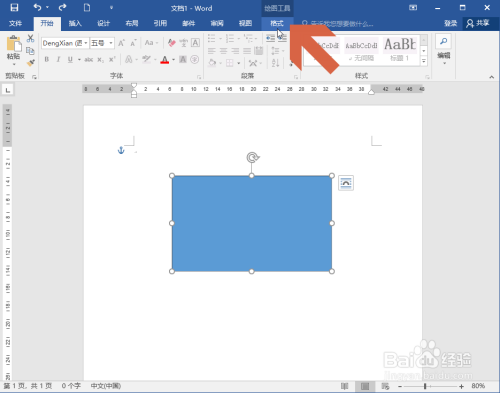
Task: Open the Font Color dropdown arrow
Action: click(x=174, y=60)
